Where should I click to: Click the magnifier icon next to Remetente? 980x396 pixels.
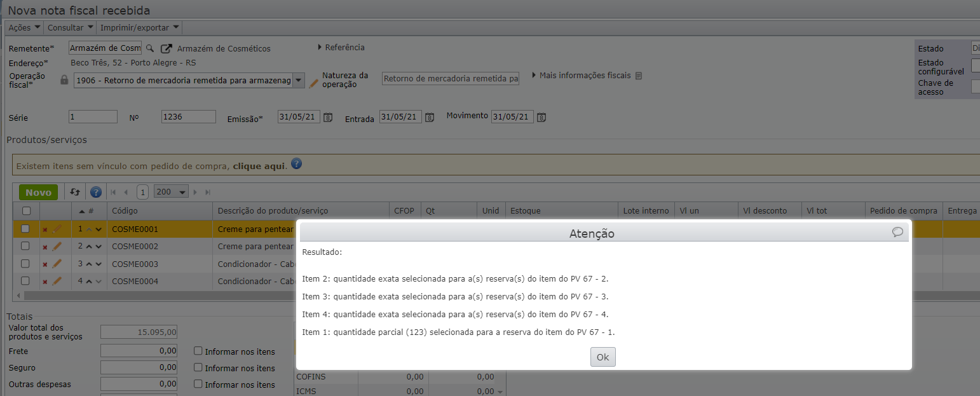150,48
